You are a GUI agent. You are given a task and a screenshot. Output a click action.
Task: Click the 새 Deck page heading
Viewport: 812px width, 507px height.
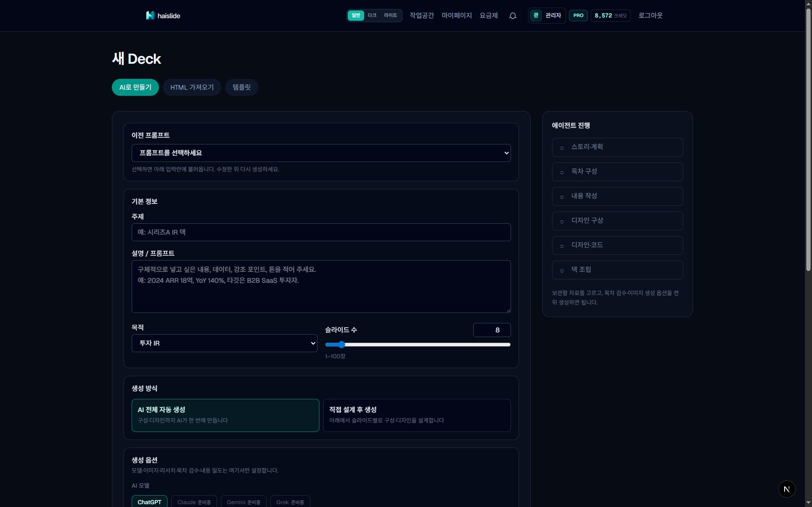click(x=137, y=59)
